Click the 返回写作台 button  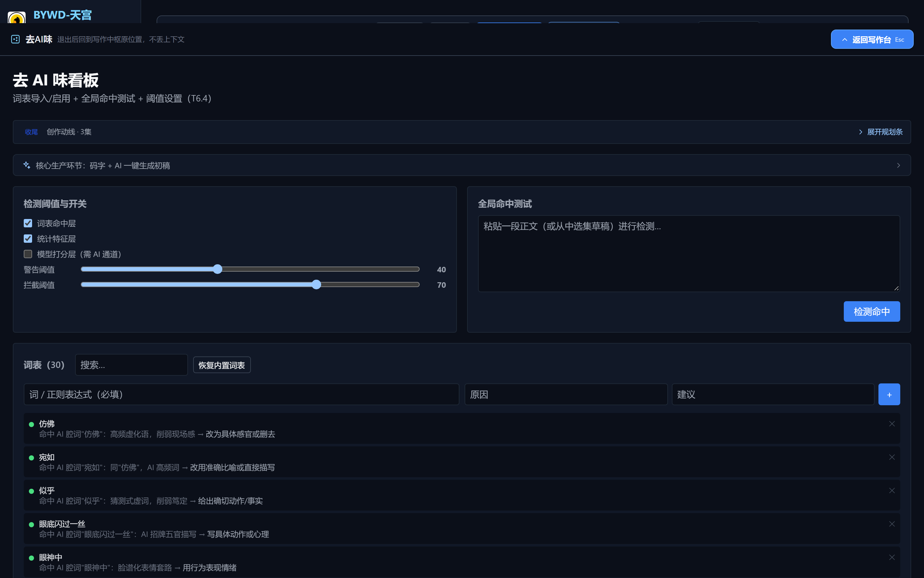pos(872,39)
